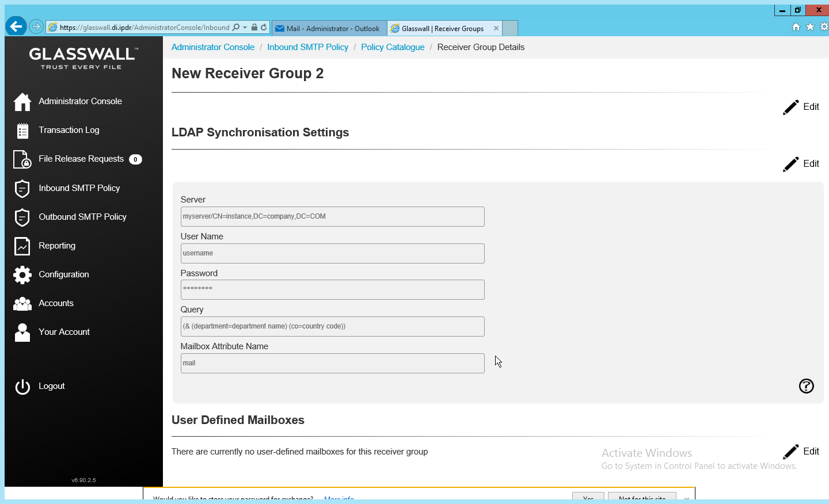Click the browser back arrow button
Viewport: 829px width, 504px height.
point(16,26)
